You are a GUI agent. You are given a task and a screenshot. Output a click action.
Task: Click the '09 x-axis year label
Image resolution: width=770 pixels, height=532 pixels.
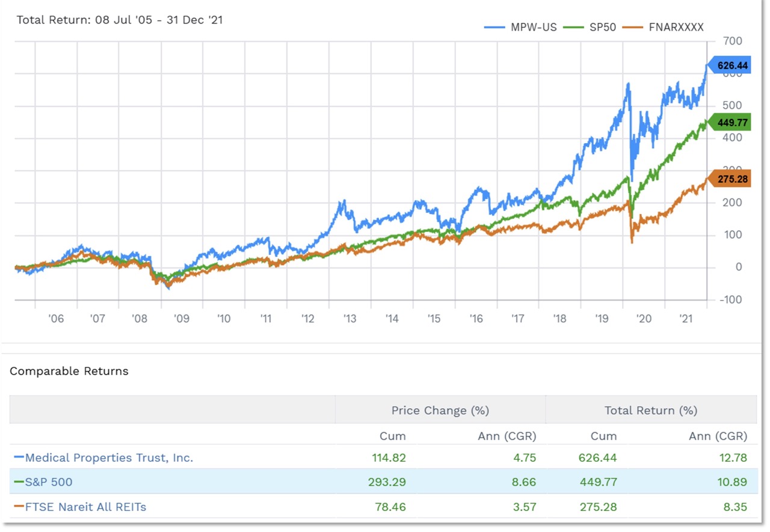[x=182, y=319]
